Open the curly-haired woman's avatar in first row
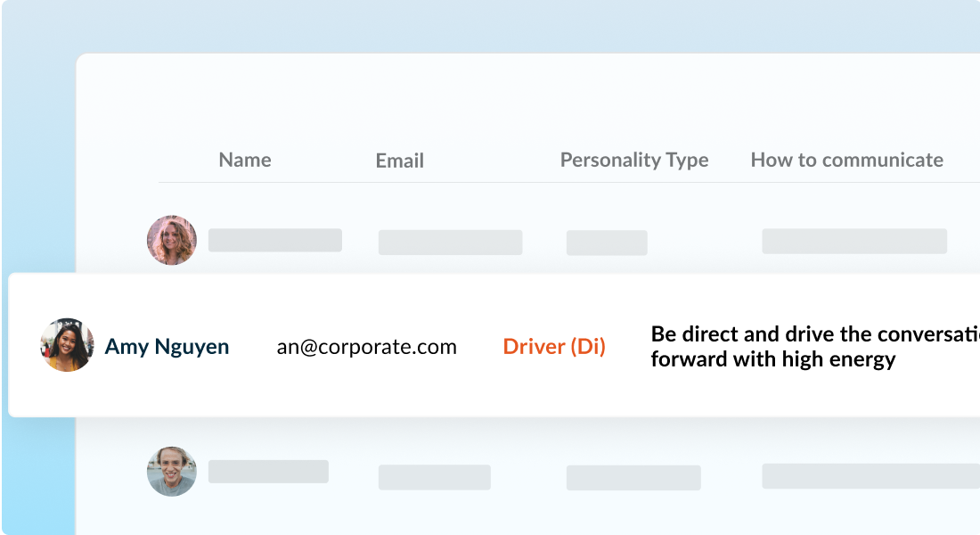The width and height of the screenshot is (980, 535). click(x=172, y=240)
